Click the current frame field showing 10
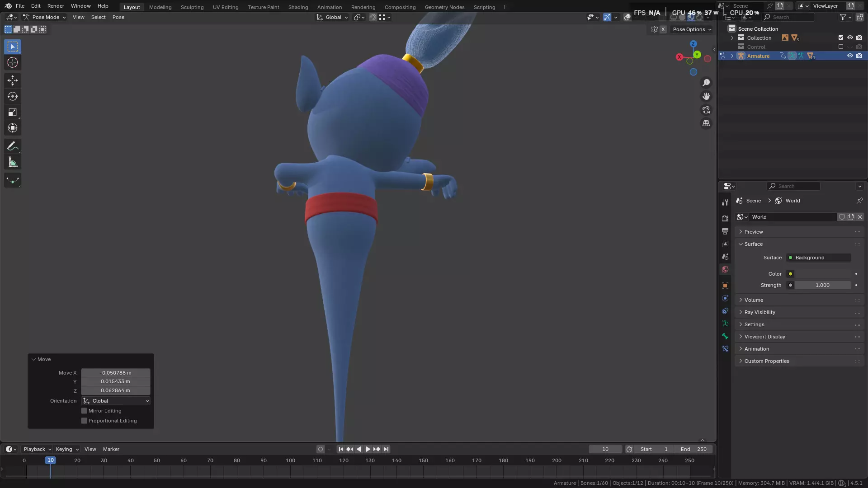The width and height of the screenshot is (868, 488). click(x=605, y=449)
